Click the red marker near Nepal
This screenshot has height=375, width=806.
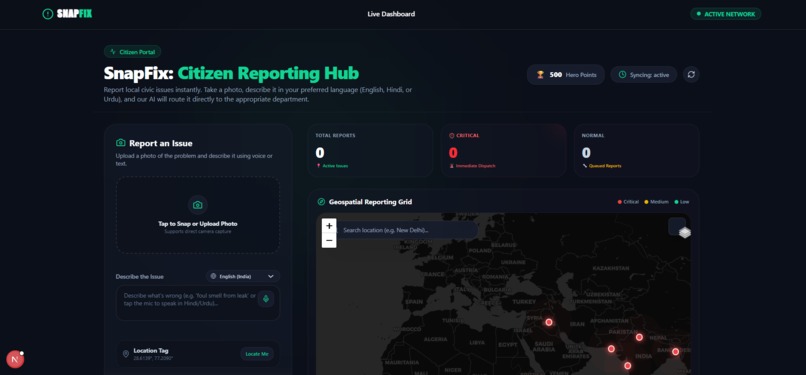click(x=639, y=337)
